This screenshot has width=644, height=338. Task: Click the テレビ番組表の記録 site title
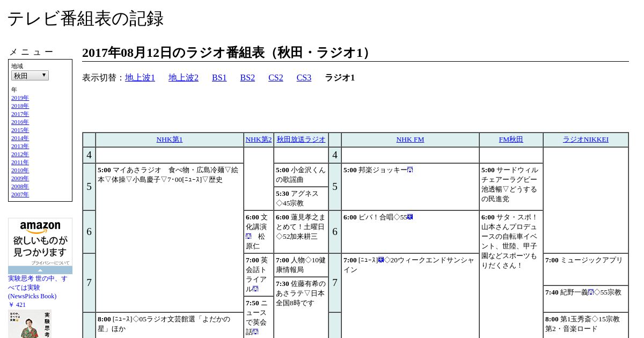click(x=85, y=19)
